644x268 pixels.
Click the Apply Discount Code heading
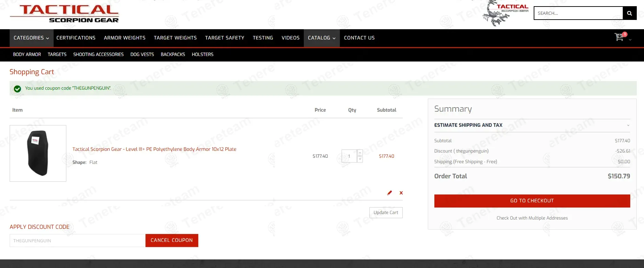pyautogui.click(x=40, y=227)
